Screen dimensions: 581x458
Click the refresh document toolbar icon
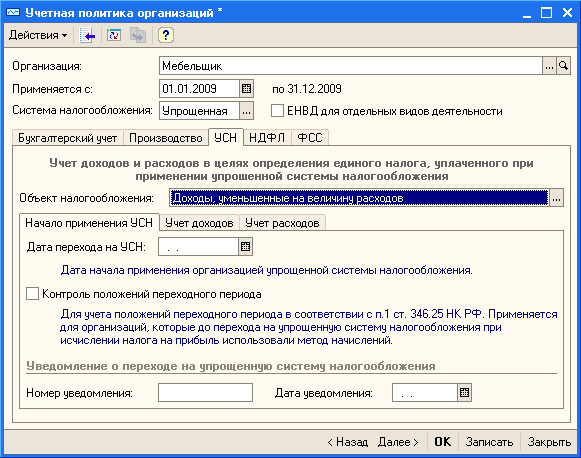tap(114, 36)
